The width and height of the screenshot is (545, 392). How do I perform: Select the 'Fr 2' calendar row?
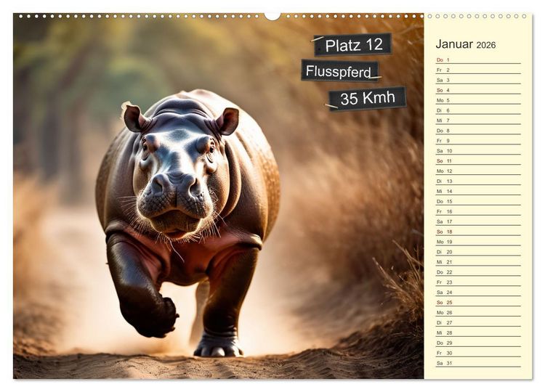coord(478,70)
